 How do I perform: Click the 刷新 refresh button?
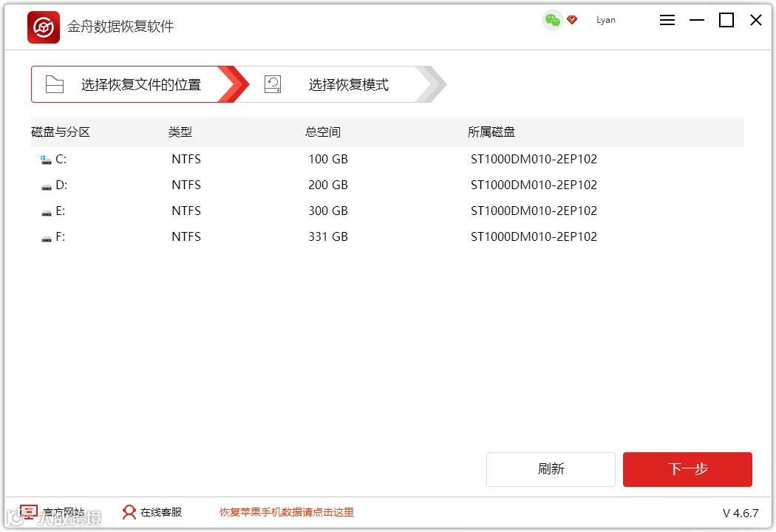pyautogui.click(x=551, y=469)
